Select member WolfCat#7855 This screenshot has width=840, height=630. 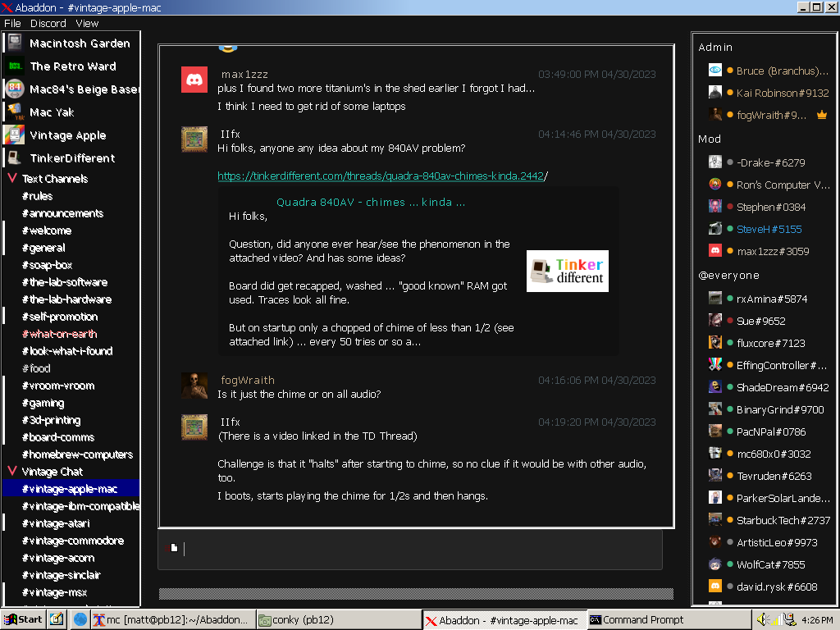click(x=770, y=564)
